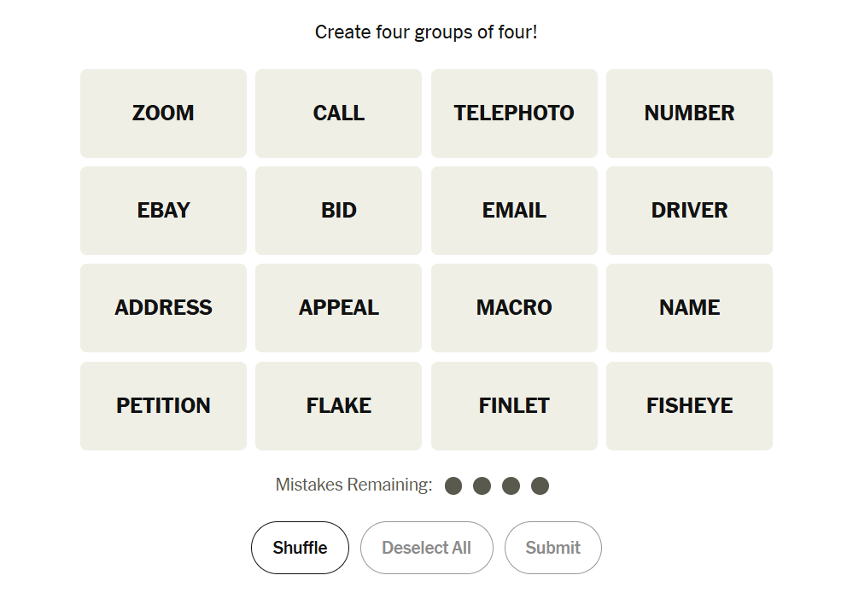This screenshot has height=616, width=853.
Task: Click the first Mistakes Remaining dot
Action: click(x=453, y=486)
